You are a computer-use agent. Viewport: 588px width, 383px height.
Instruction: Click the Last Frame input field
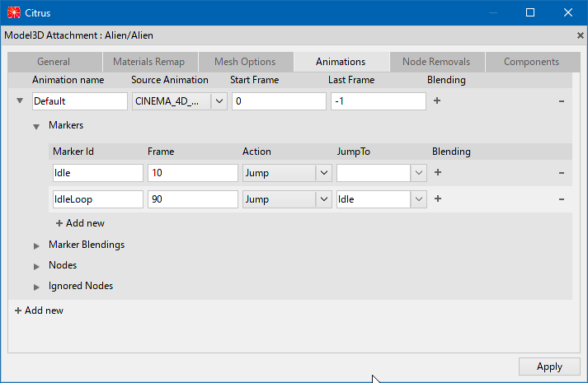click(x=378, y=101)
